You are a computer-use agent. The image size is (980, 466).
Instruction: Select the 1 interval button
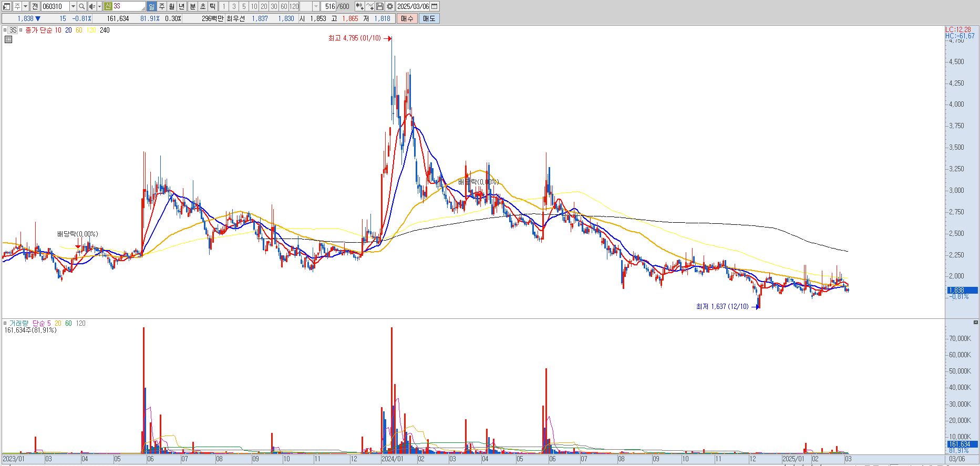224,6
